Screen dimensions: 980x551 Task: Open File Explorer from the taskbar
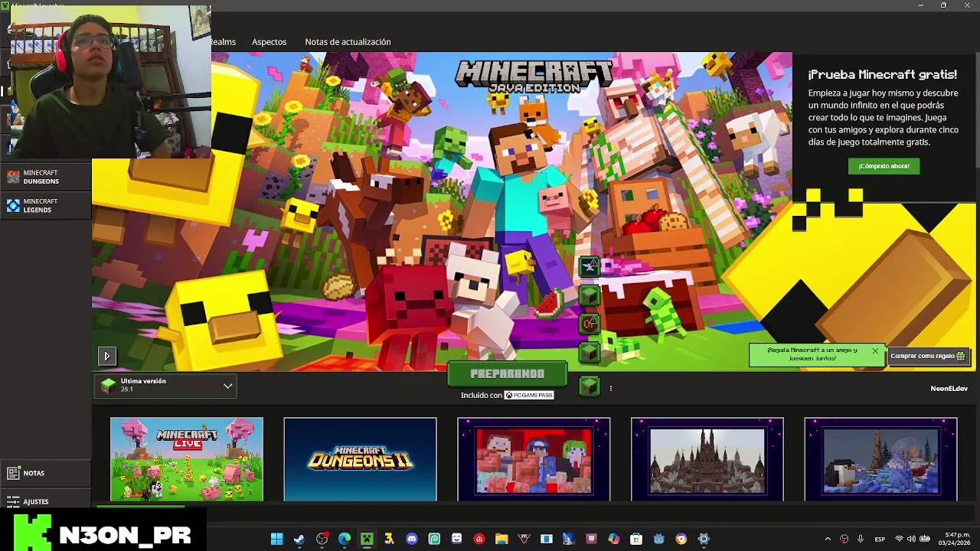click(x=501, y=539)
